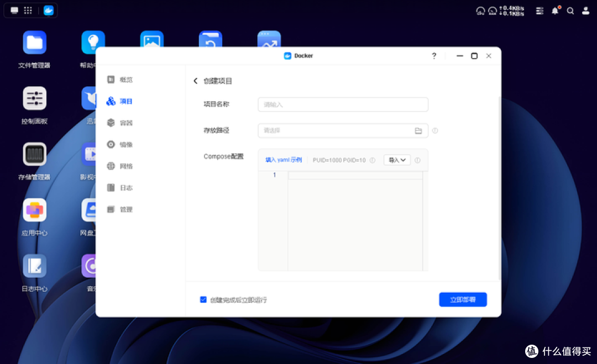Select 项目 in the Docker sidebar
Image resolution: width=597 pixels, height=364 pixels.
(121, 101)
